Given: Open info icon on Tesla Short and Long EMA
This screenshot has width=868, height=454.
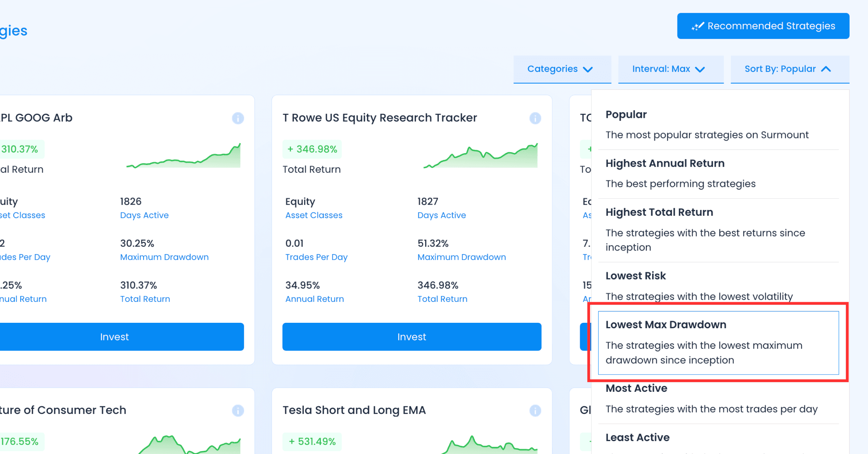Looking at the screenshot, I should tap(535, 411).
